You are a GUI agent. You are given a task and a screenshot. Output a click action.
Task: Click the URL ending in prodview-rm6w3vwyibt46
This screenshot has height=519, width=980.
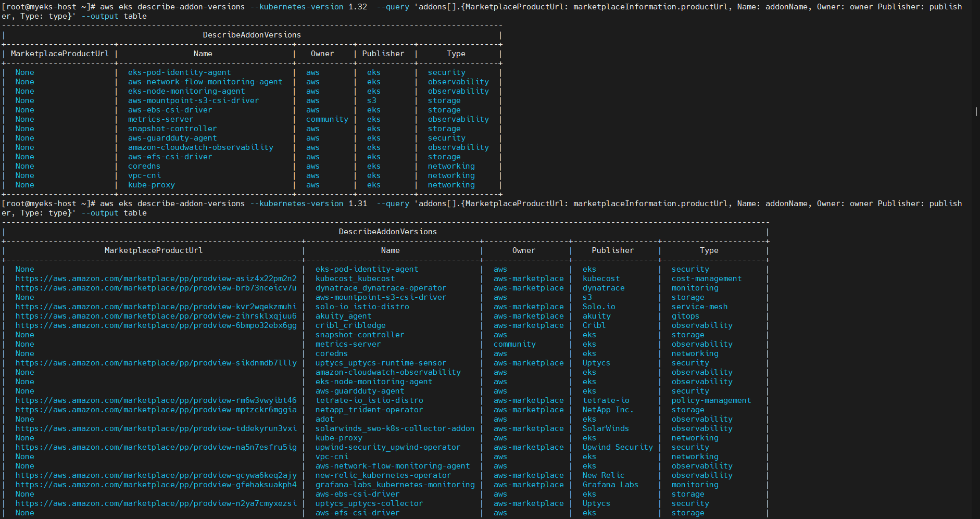click(156, 400)
